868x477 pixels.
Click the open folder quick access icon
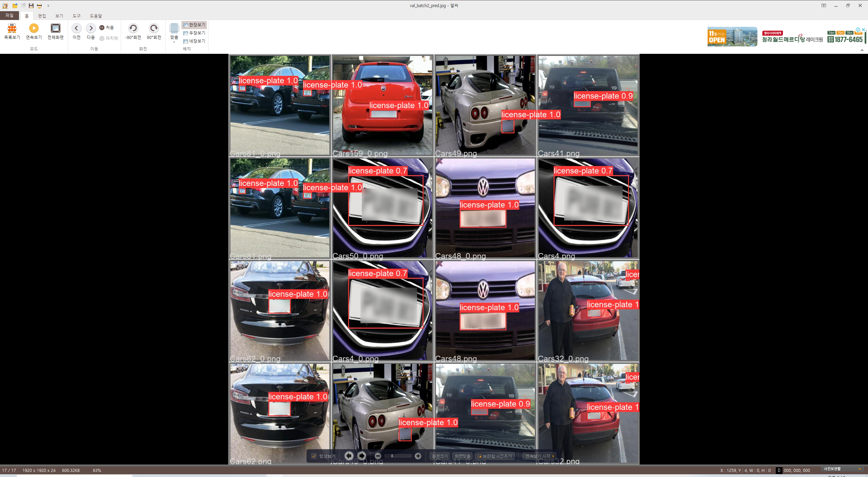pyautogui.click(x=15, y=5)
